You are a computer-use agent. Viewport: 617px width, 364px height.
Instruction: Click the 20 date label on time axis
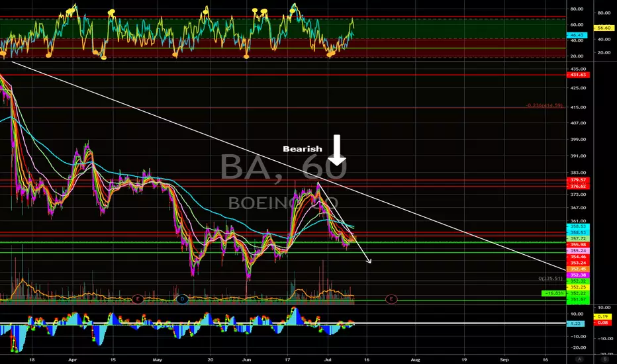point(211,359)
